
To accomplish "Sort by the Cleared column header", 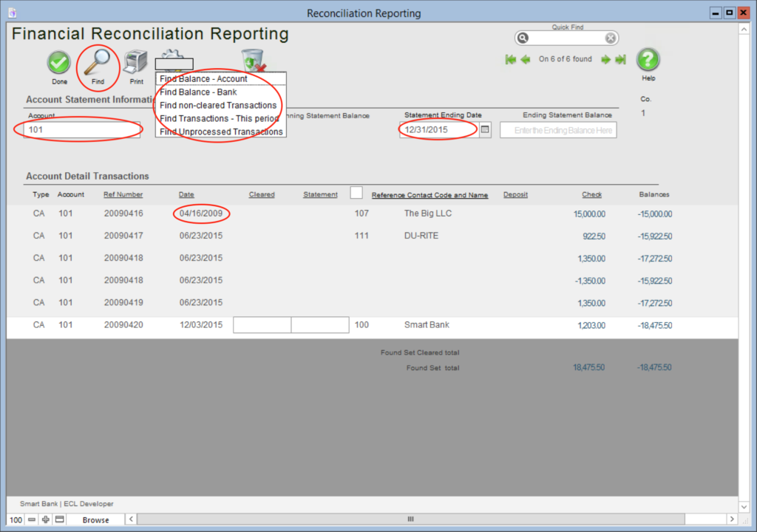I will point(262,195).
